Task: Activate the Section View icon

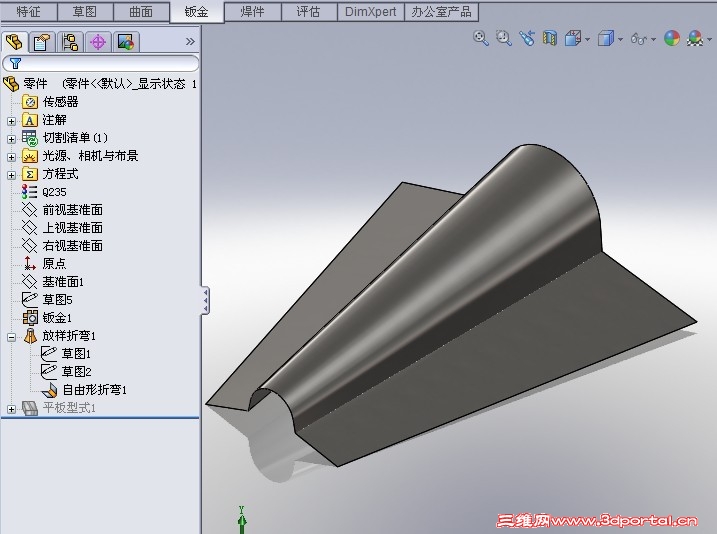Action: (x=550, y=38)
